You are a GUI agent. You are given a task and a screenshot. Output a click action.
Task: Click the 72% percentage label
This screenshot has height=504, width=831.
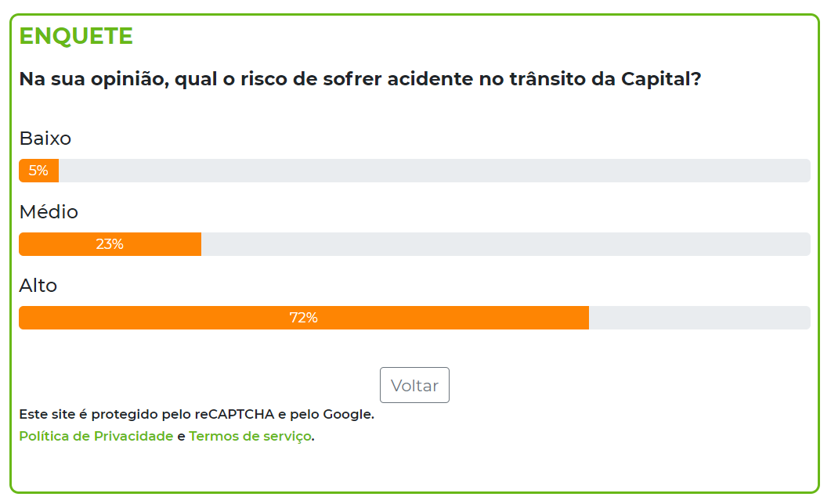(304, 318)
